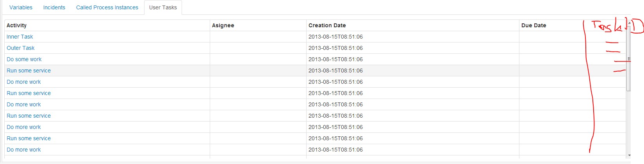Open the bottommost Do more work link
This screenshot has height=164, width=644.
pos(24,150)
